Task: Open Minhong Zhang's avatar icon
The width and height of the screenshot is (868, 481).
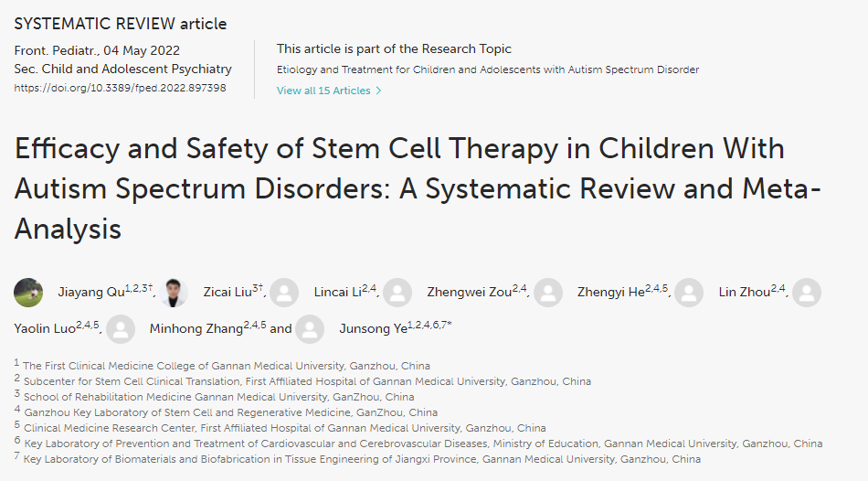Action: point(121,329)
